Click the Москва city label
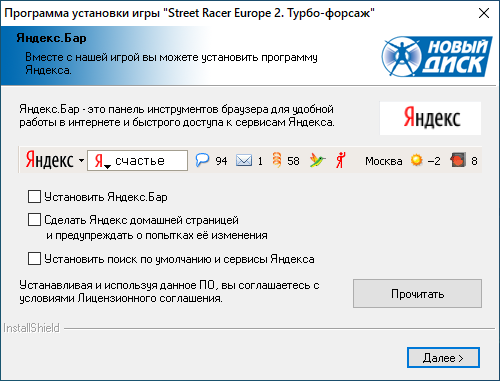 (384, 161)
